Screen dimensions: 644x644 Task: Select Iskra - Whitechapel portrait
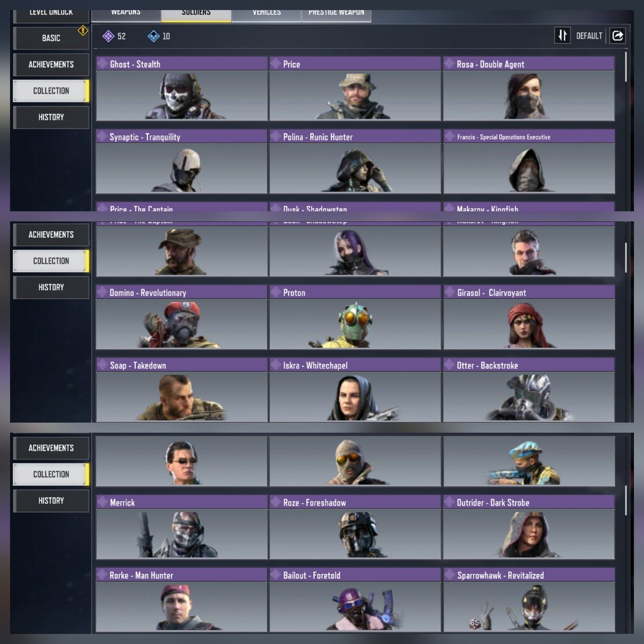point(355,397)
